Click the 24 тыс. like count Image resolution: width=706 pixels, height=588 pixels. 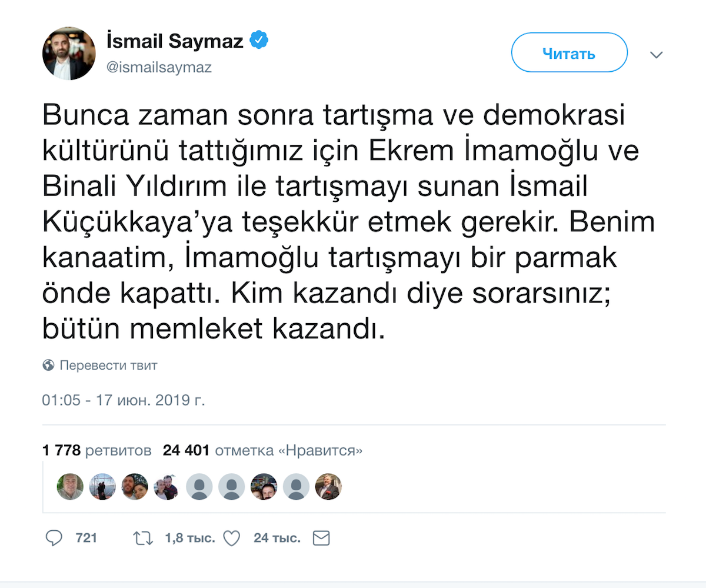coord(277,538)
